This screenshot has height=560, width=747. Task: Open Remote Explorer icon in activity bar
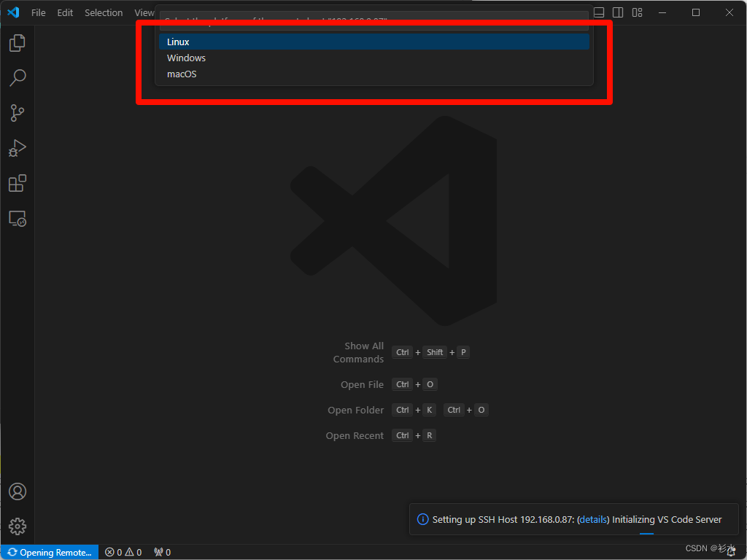pyautogui.click(x=18, y=219)
